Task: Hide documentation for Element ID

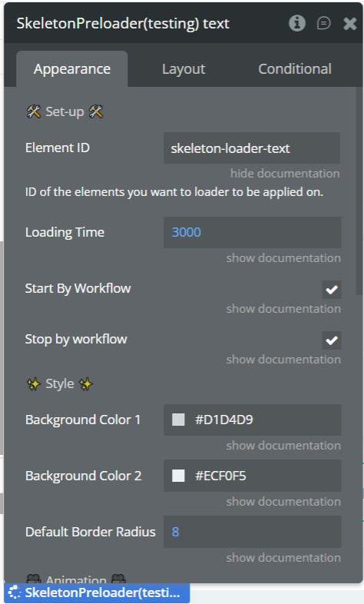Action: coord(285,174)
